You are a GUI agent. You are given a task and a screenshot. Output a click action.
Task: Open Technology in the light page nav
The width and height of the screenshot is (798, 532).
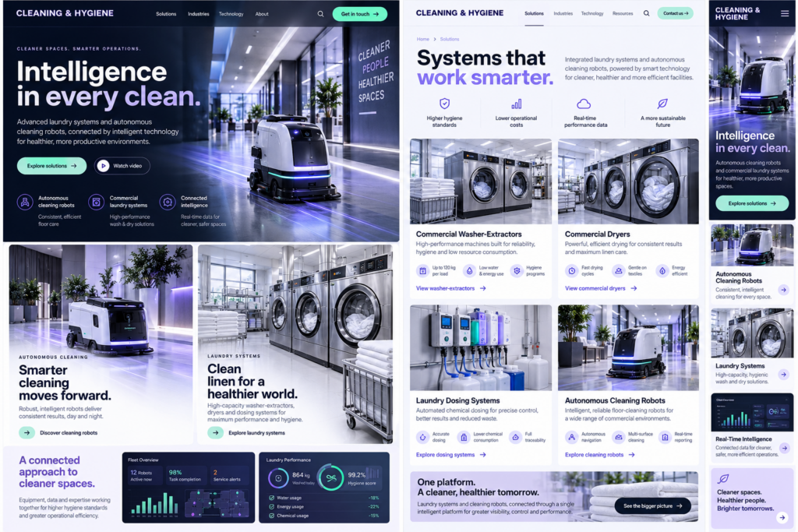pyautogui.click(x=592, y=14)
